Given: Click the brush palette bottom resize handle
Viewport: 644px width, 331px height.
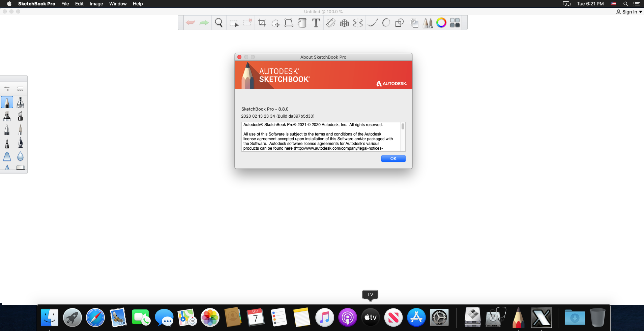Looking at the screenshot, I should coord(14,172).
